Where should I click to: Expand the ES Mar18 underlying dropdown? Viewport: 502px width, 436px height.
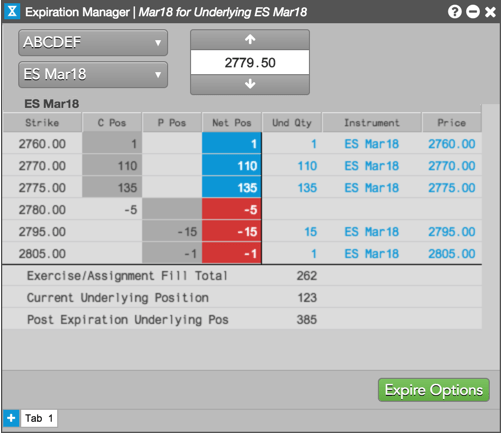[93, 74]
